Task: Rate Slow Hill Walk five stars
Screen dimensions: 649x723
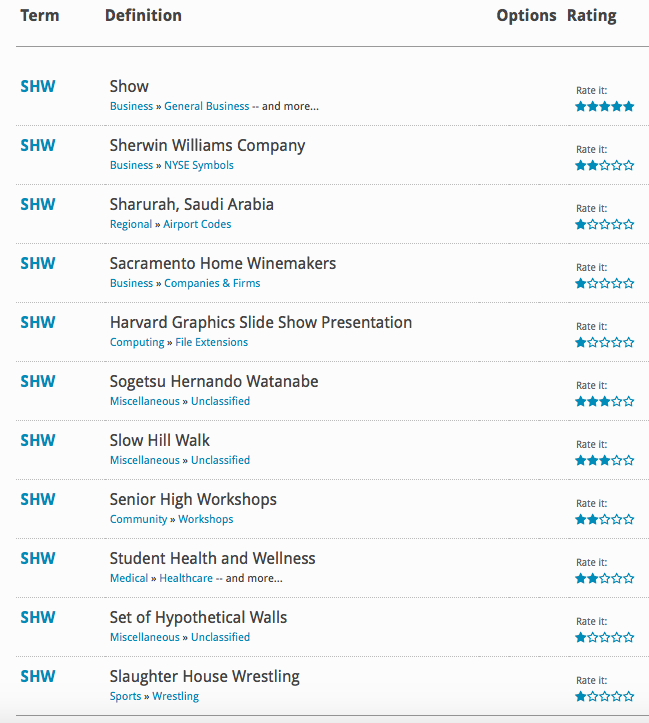Action: (x=629, y=461)
